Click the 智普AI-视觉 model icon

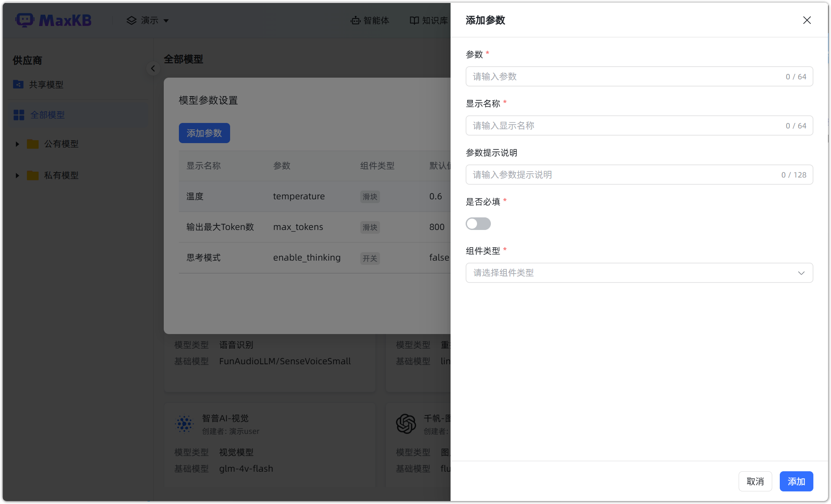coord(184,423)
